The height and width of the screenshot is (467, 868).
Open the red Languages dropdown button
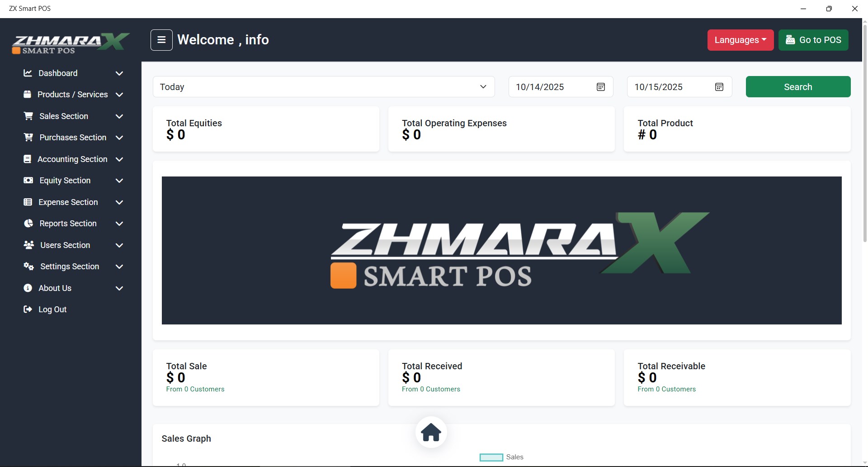click(x=741, y=40)
